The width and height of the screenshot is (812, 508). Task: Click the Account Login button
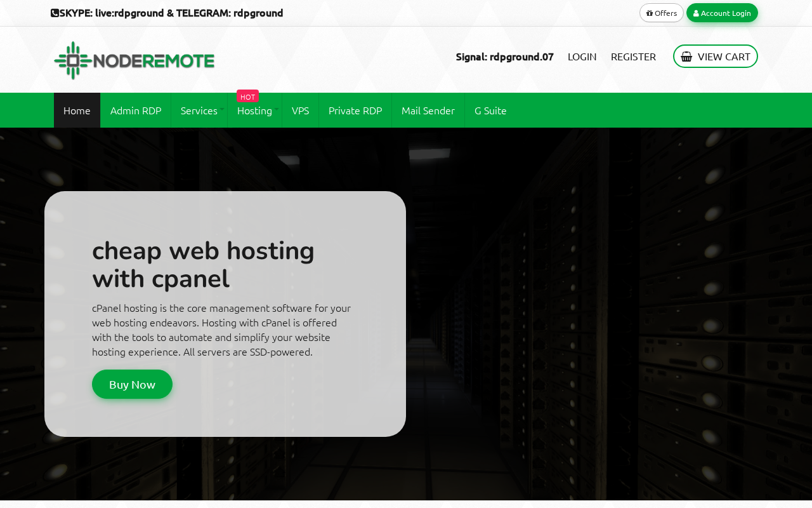722,13
